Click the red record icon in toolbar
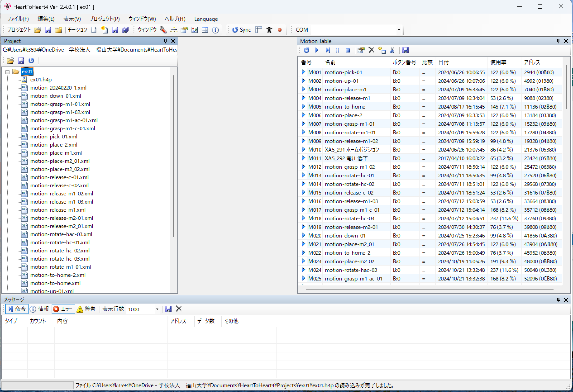 (279, 30)
